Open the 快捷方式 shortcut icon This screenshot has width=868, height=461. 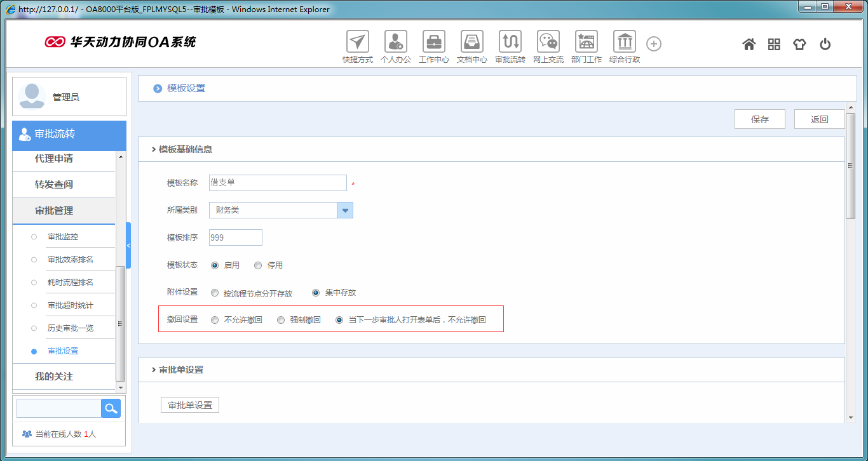pyautogui.click(x=358, y=42)
